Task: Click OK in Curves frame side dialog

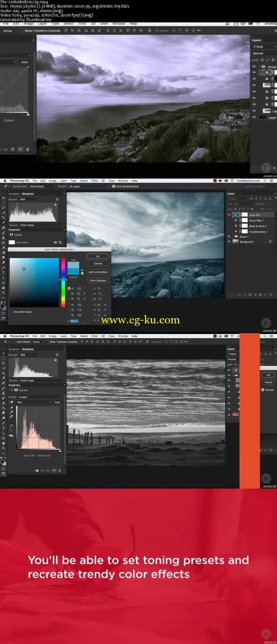Action: tap(268, 375)
